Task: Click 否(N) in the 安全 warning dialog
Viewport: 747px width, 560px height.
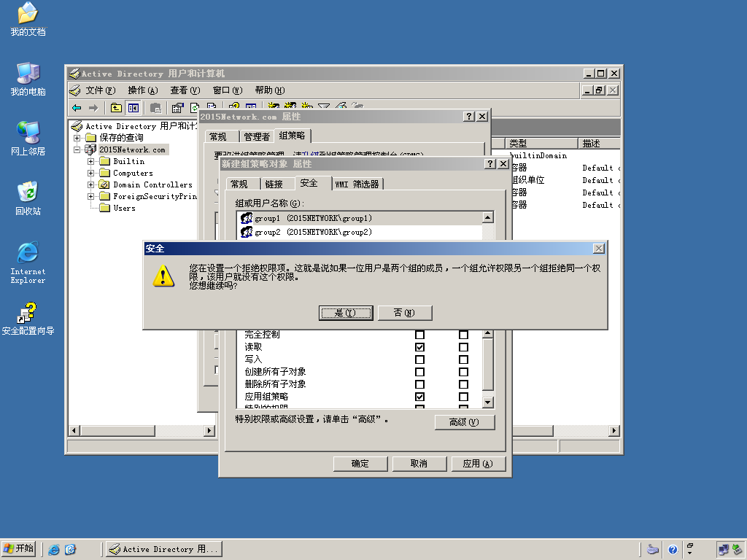Action: coord(405,313)
